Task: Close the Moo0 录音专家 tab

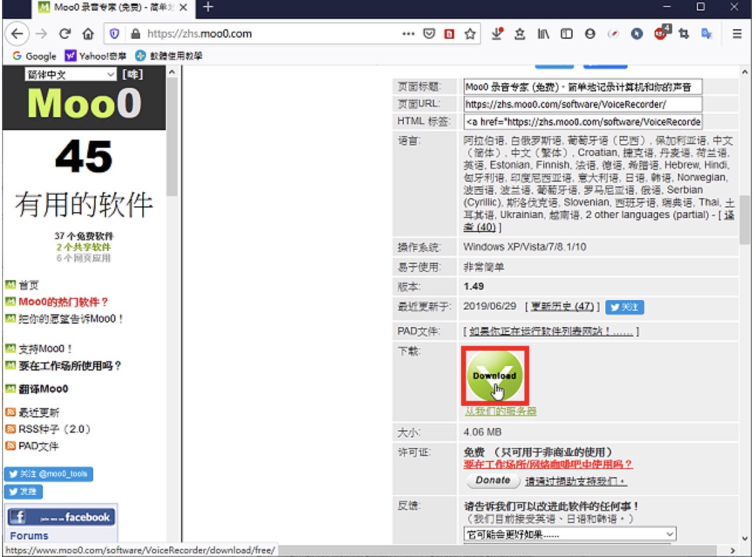Action: (x=183, y=8)
